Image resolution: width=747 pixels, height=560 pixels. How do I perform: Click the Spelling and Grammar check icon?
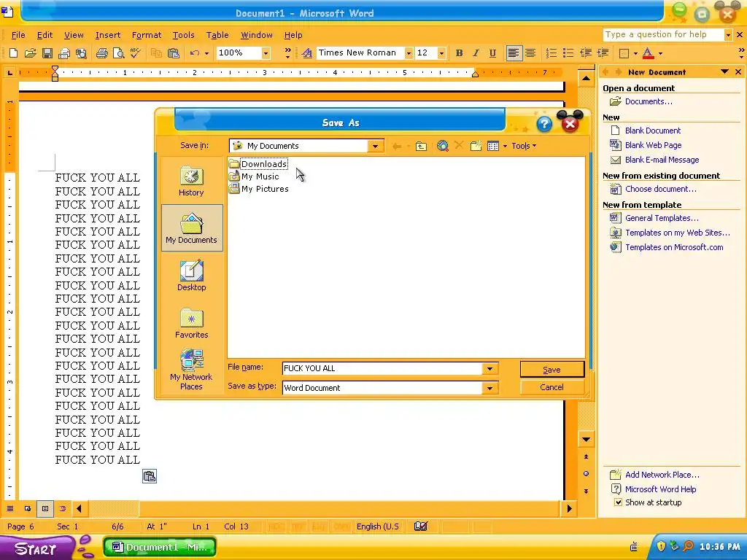(x=135, y=52)
